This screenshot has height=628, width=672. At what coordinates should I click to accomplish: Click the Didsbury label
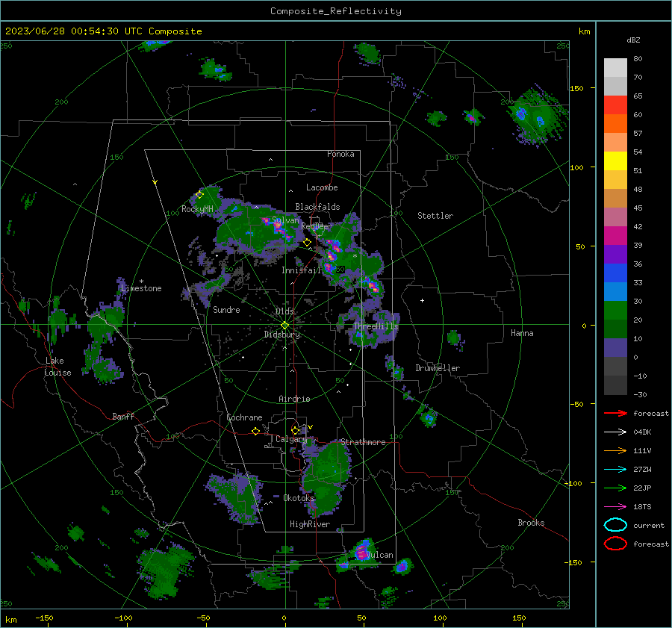(x=281, y=335)
